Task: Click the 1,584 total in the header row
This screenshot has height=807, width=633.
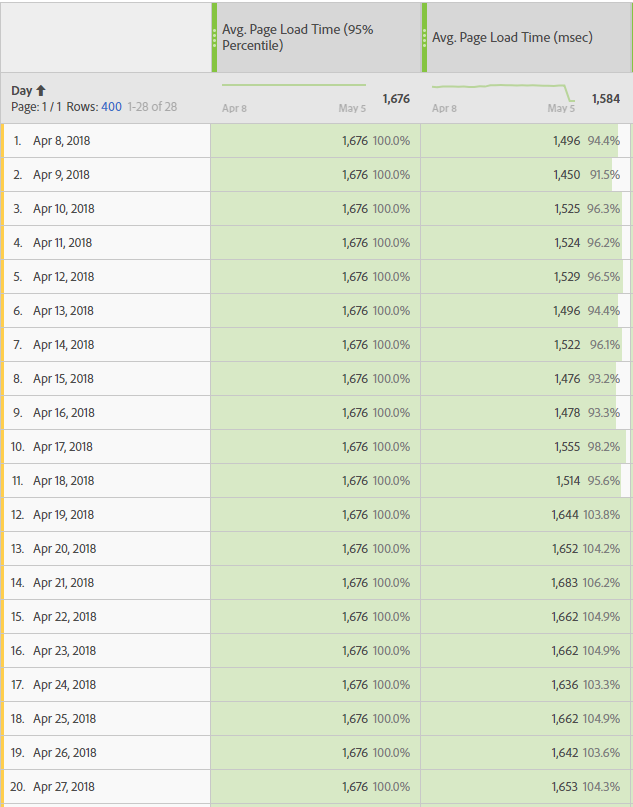Action: point(606,98)
